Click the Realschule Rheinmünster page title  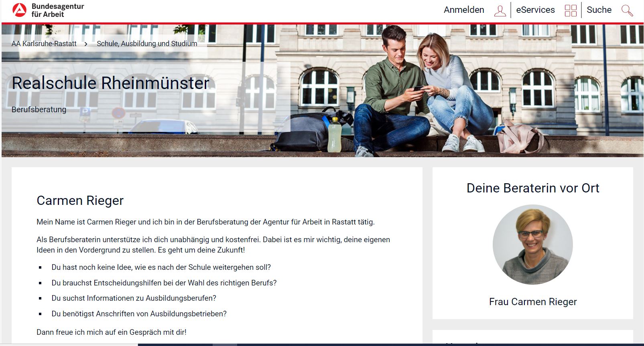[x=110, y=83]
